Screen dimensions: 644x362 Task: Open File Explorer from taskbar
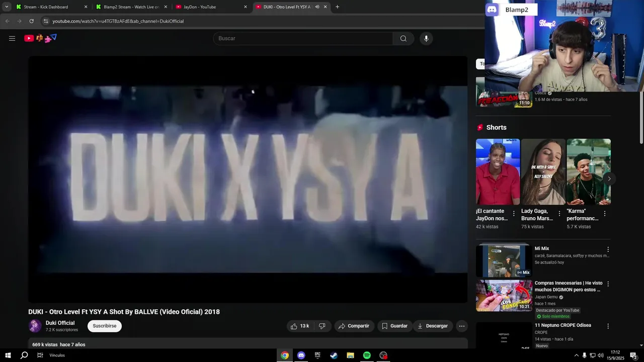(x=350, y=355)
